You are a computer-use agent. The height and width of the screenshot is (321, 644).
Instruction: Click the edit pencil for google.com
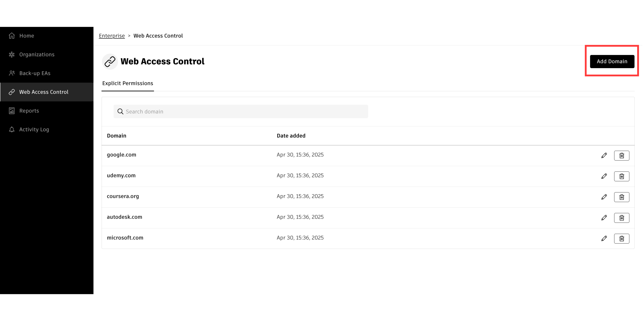604,156
